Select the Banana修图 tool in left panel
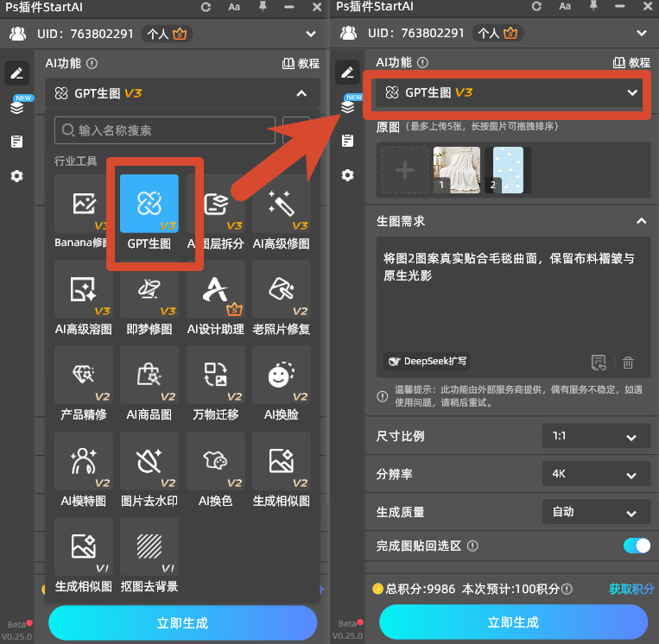Image resolution: width=659 pixels, height=644 pixels. tap(83, 205)
